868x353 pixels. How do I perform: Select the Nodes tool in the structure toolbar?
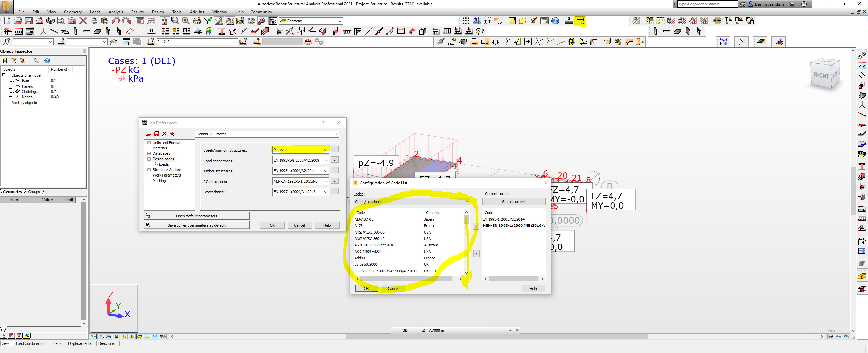[43, 32]
